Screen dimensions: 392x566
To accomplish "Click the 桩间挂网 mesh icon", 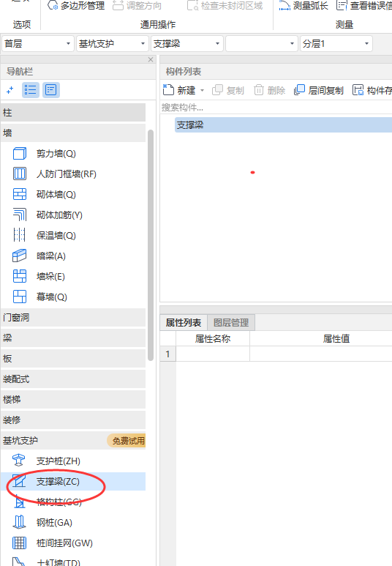I will coord(20,543).
